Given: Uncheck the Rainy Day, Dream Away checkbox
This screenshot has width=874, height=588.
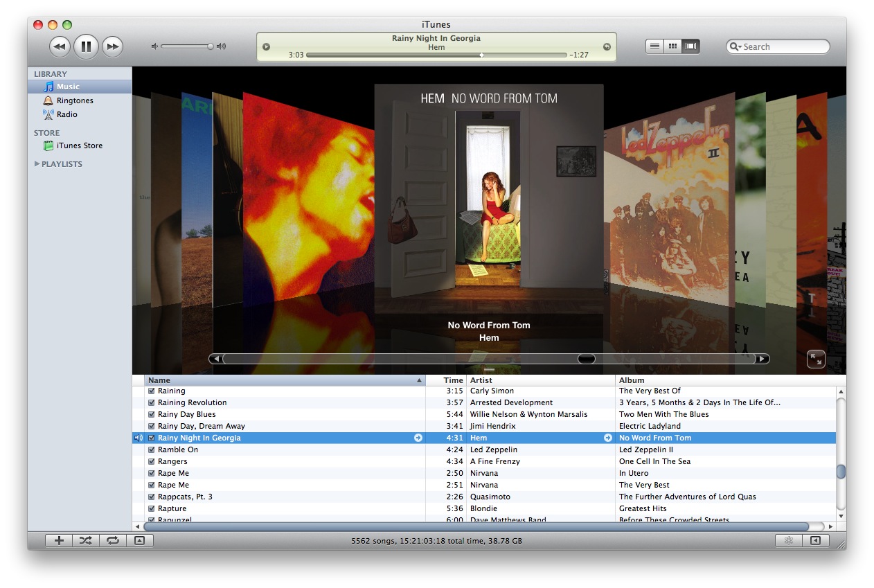Looking at the screenshot, I should (152, 427).
